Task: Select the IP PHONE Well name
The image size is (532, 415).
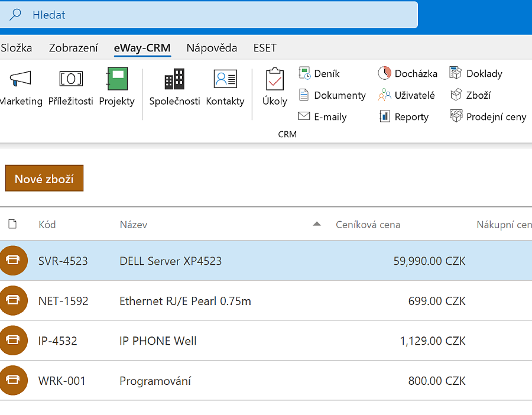Action: 158,341
